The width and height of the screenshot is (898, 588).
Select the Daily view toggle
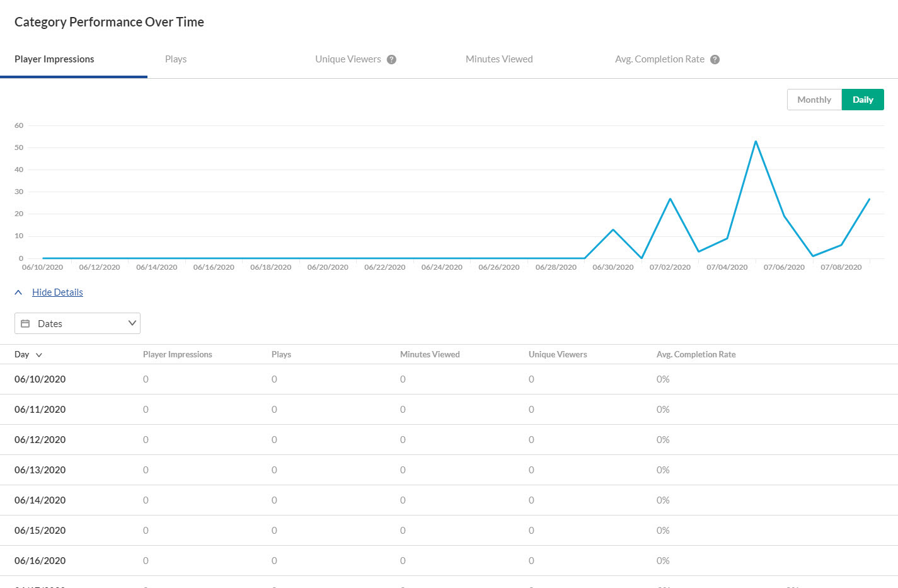pos(863,100)
